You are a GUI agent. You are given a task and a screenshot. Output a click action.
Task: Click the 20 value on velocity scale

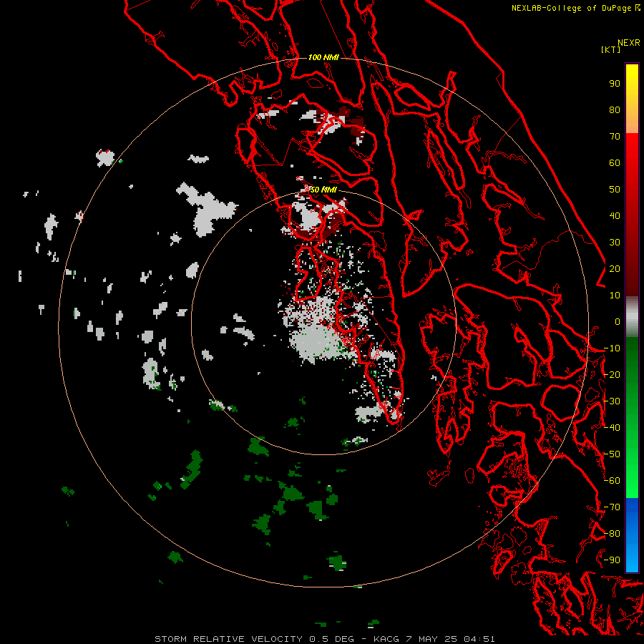[615, 269]
